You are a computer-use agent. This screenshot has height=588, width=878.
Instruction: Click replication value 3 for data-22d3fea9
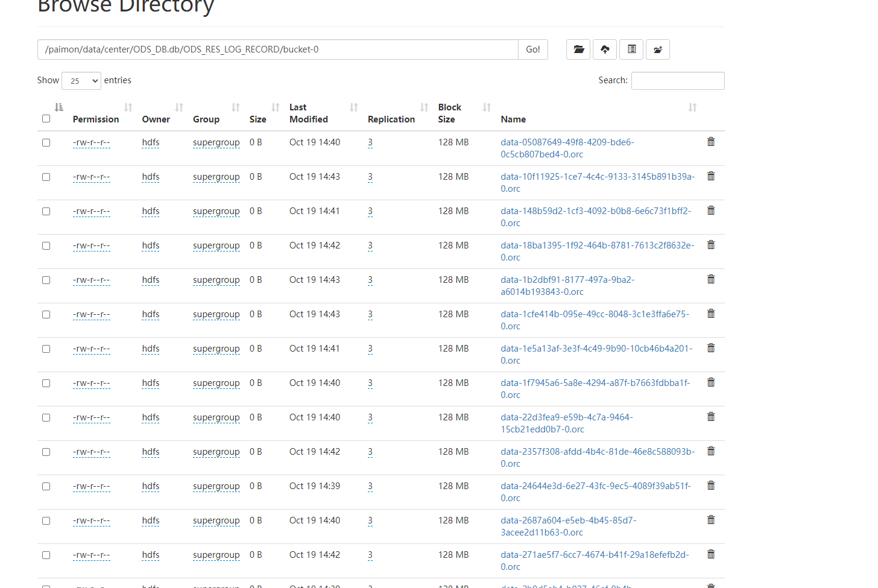(x=370, y=417)
